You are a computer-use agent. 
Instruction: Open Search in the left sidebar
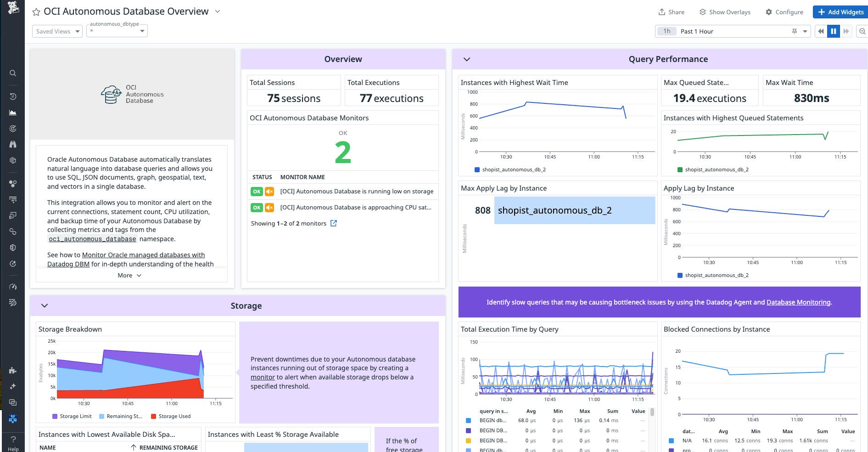click(13, 73)
